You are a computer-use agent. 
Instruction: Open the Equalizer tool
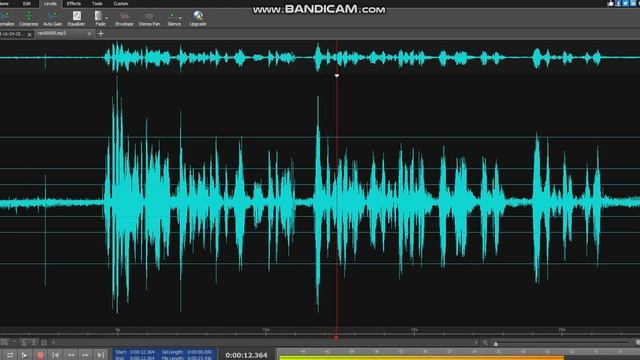tap(76, 19)
